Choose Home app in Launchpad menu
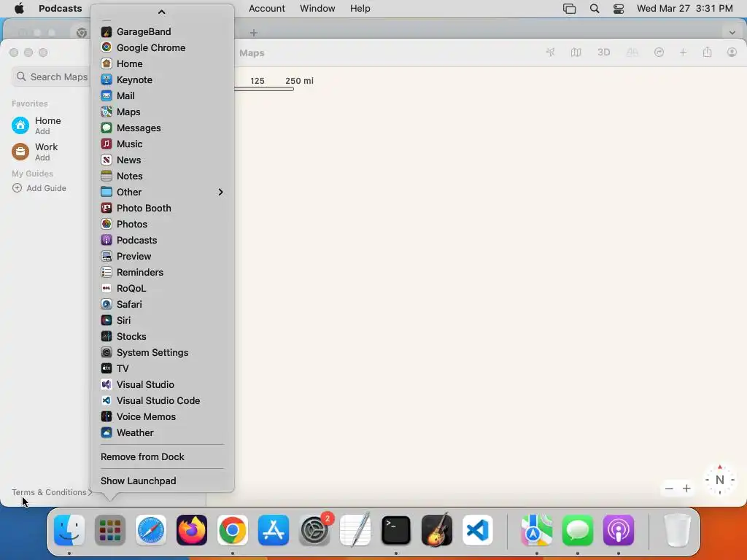Screen dimensions: 747x560 [x=162, y=64]
